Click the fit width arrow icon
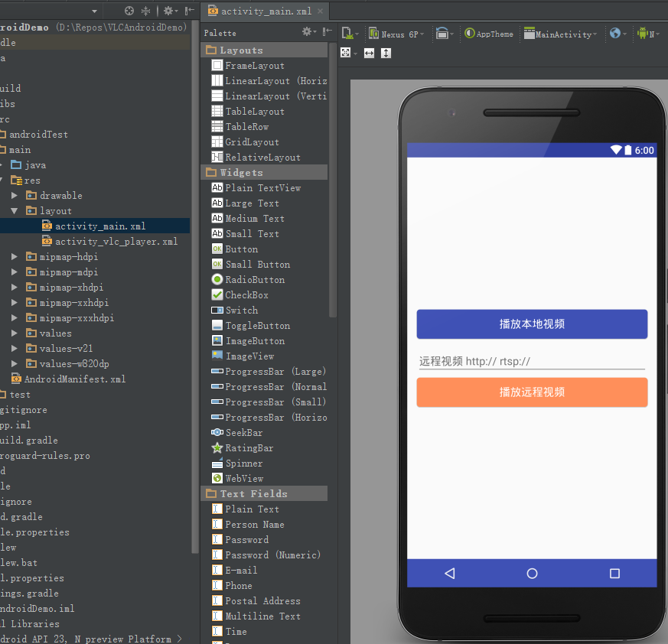The image size is (668, 644). click(369, 53)
